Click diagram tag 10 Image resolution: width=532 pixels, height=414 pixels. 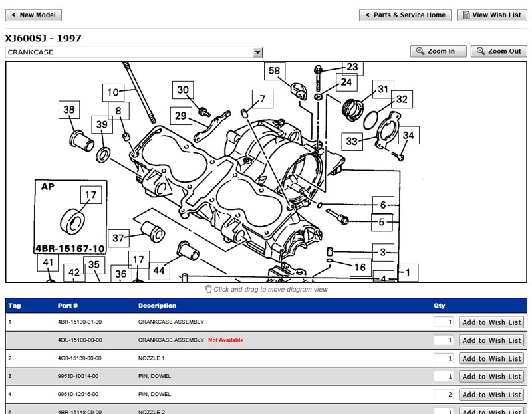click(x=113, y=92)
